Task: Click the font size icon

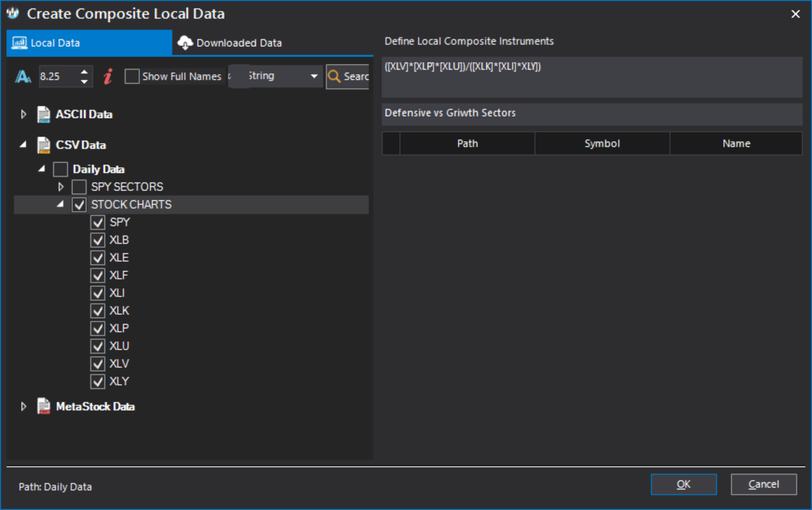Action: (x=23, y=76)
